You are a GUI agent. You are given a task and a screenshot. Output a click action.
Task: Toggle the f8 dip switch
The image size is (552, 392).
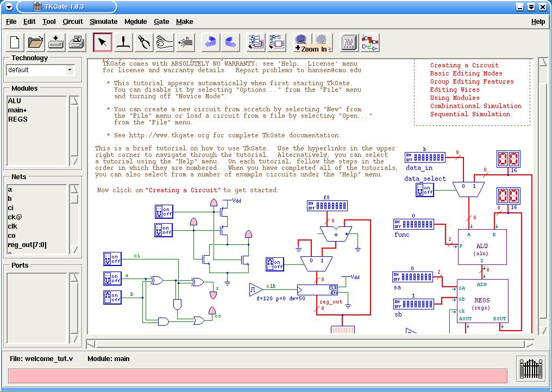pos(328,205)
